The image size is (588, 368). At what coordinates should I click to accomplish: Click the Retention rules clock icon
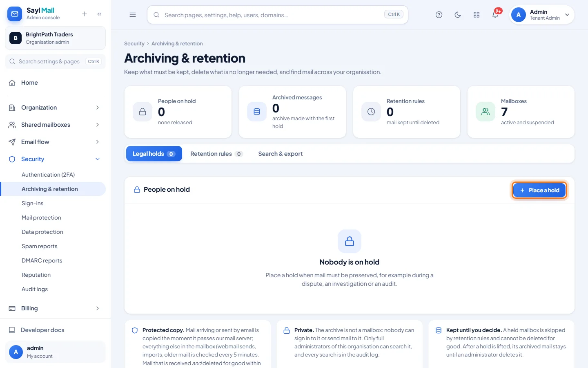(x=371, y=112)
